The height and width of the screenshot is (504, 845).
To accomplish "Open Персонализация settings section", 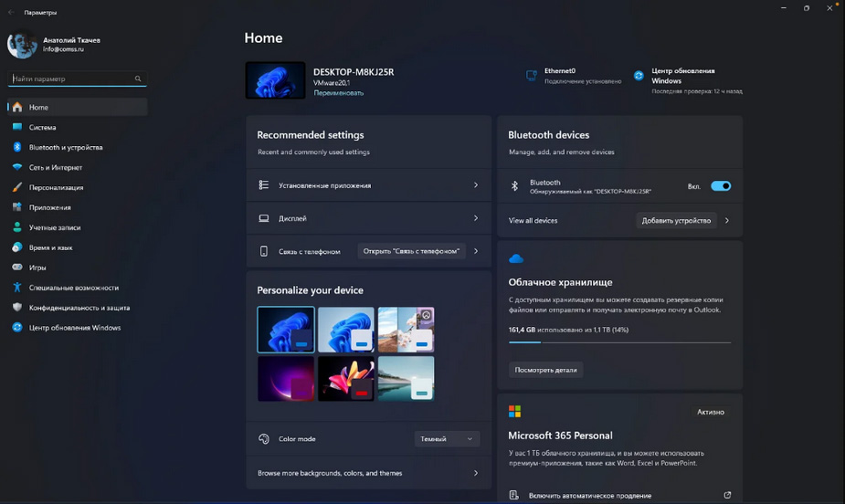I will click(x=78, y=187).
